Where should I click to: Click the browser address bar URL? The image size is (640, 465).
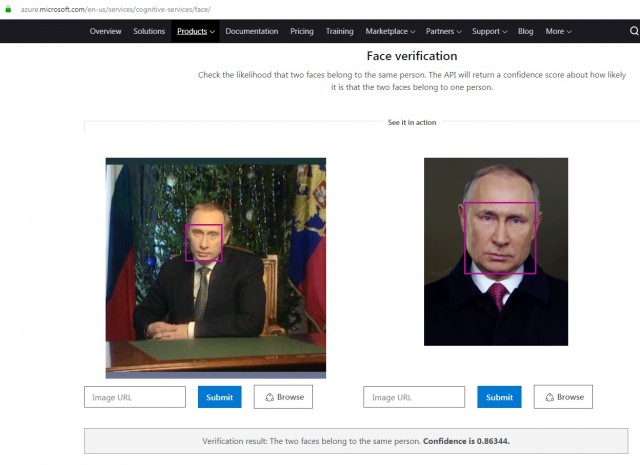coord(116,9)
